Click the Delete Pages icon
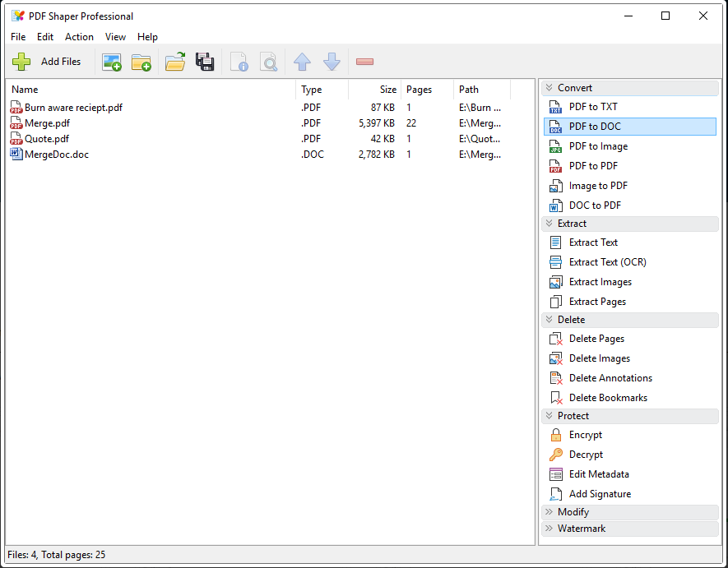Screen dimensions: 728x568 tap(556, 339)
